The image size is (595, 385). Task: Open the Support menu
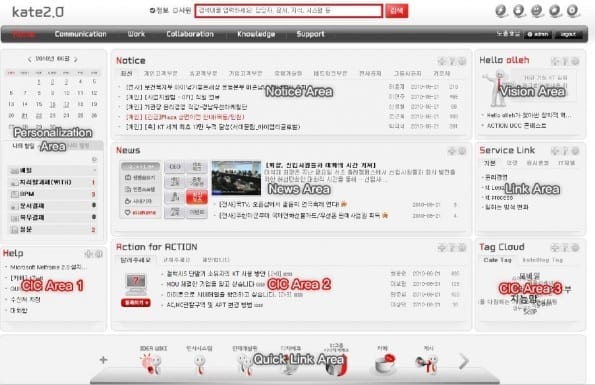click(310, 34)
